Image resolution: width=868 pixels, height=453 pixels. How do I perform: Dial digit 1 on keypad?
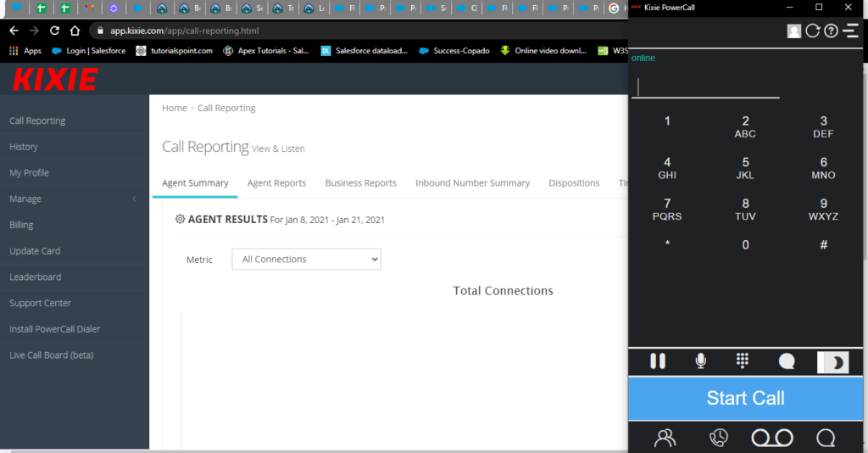tap(667, 121)
